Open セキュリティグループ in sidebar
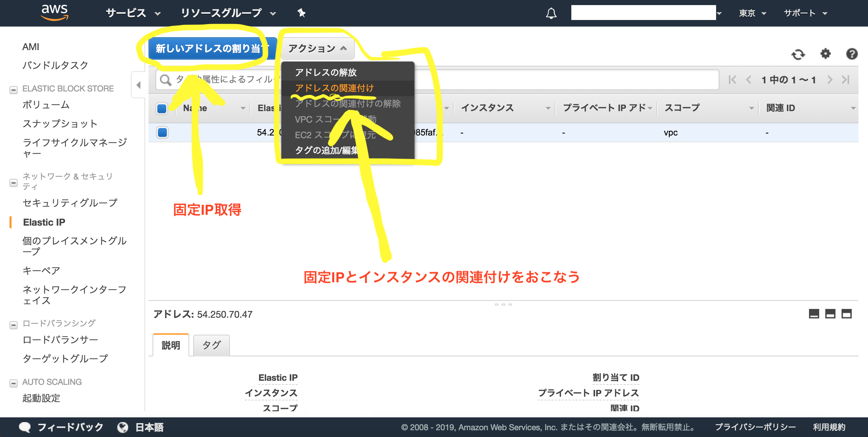This screenshot has width=868, height=437. click(x=70, y=203)
